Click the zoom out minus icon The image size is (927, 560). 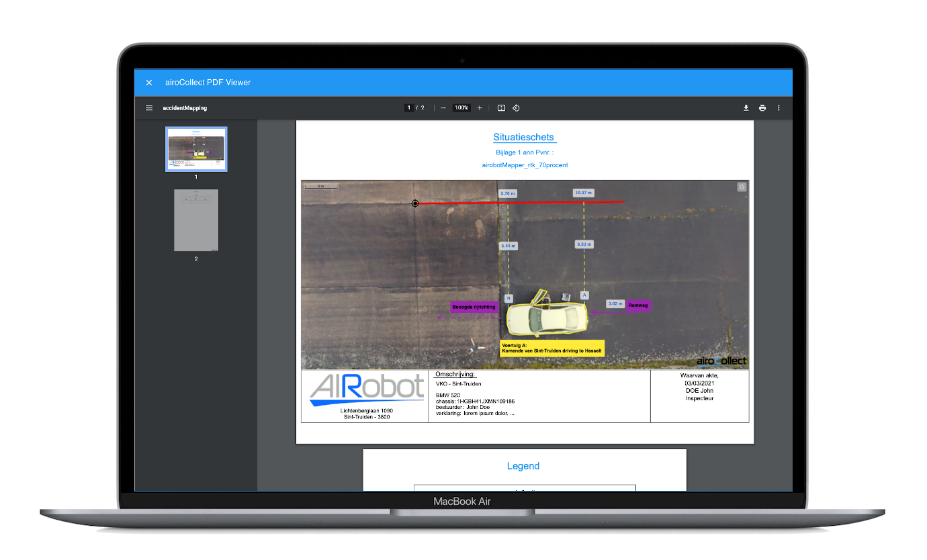click(x=443, y=108)
